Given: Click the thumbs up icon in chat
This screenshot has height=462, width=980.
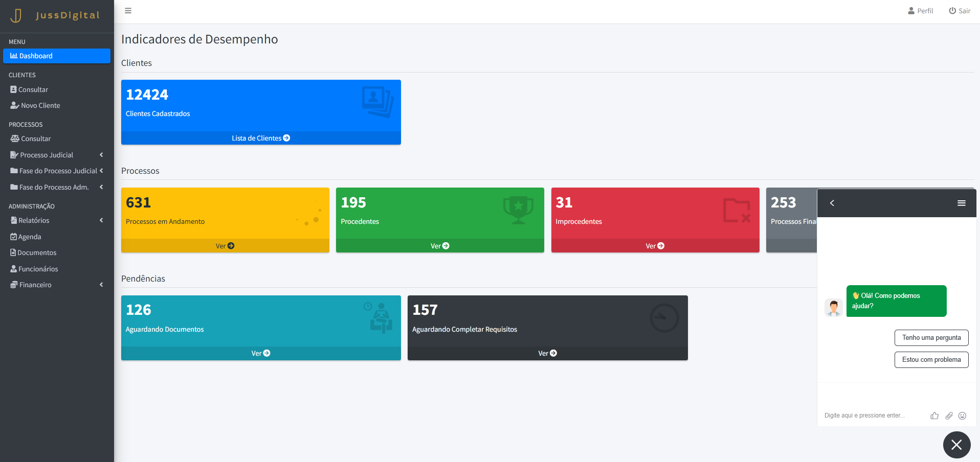Looking at the screenshot, I should click(x=934, y=415).
